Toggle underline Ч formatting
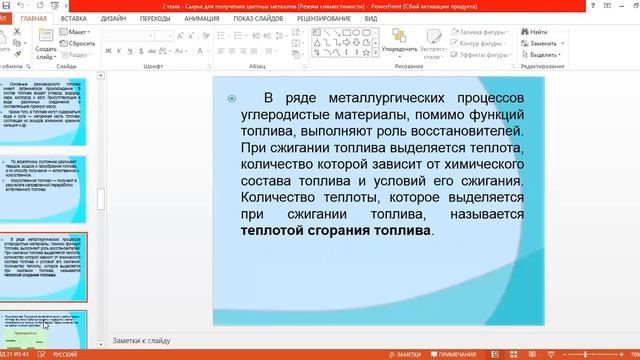The width and height of the screenshot is (640, 360). click(x=130, y=51)
